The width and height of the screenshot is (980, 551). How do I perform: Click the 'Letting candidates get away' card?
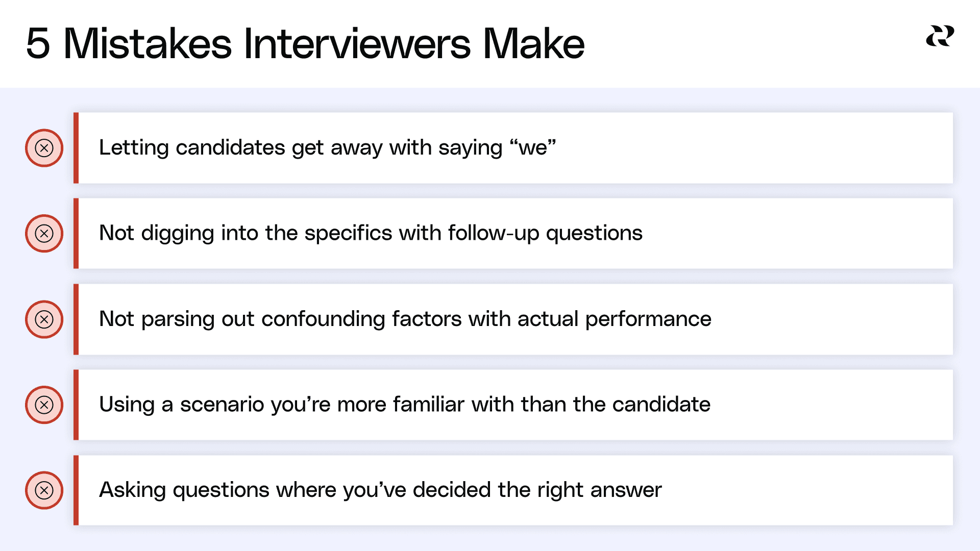513,148
